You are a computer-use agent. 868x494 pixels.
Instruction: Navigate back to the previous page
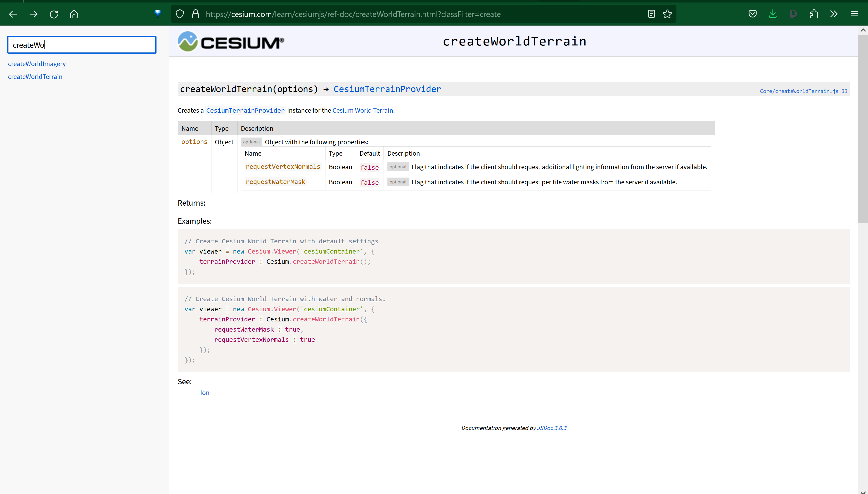click(13, 14)
